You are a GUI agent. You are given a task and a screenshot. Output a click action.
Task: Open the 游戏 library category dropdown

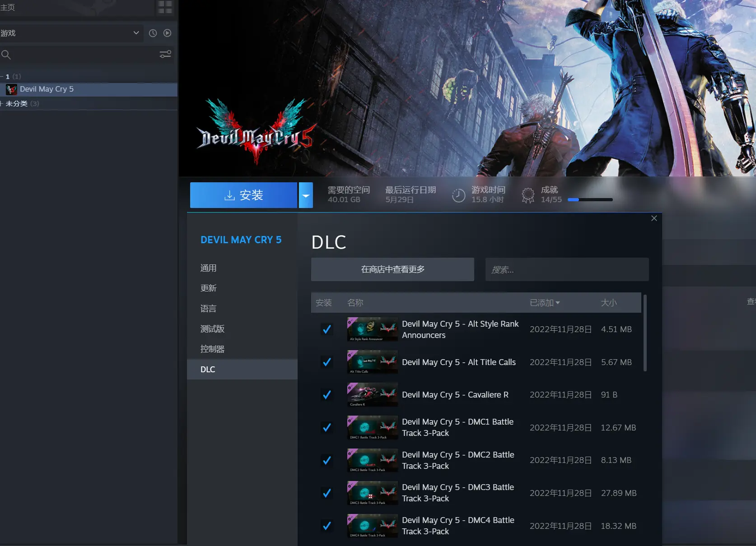pos(71,33)
